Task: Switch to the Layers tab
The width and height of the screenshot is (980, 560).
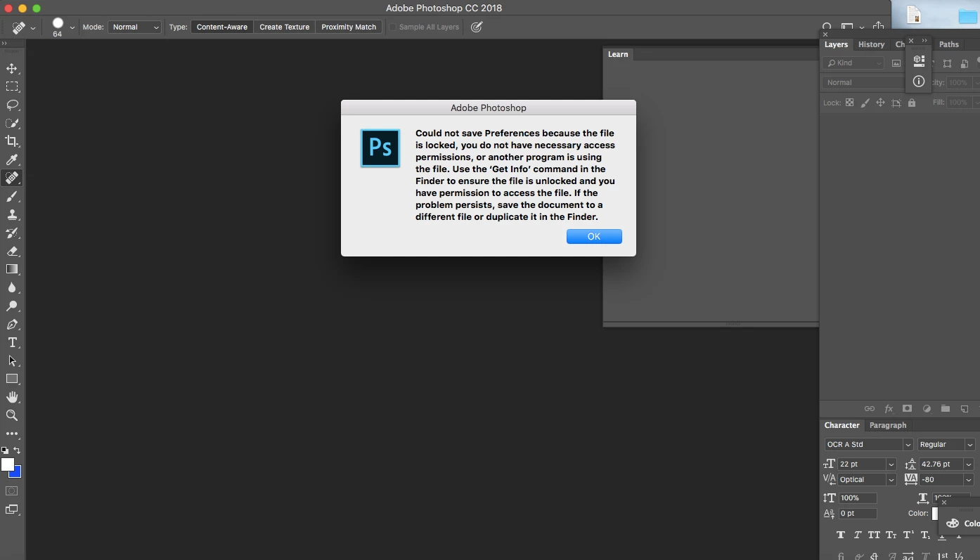Action: pyautogui.click(x=836, y=45)
